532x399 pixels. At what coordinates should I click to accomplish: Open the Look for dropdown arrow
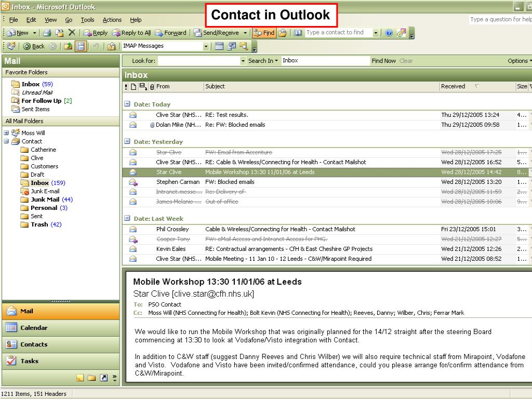(x=243, y=61)
